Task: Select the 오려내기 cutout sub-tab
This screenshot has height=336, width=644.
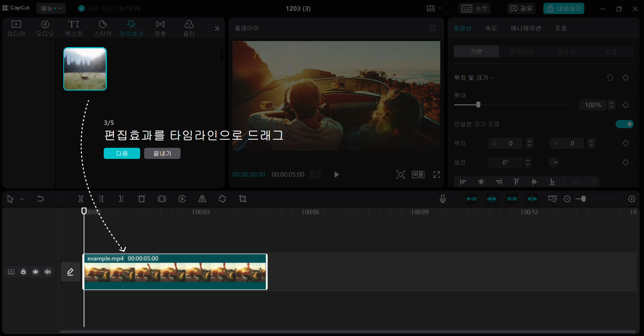Action: [x=521, y=51]
